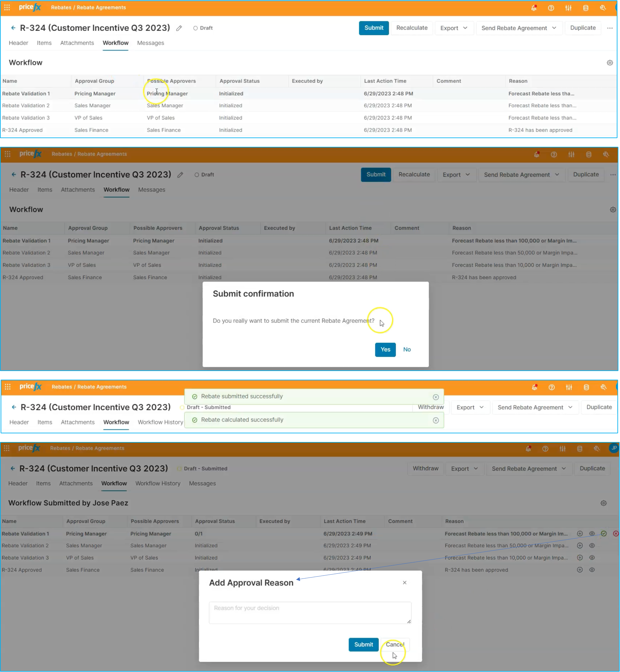Click the plus icon on Rebate Validation 1 row
Image resolution: width=620 pixels, height=672 pixels.
tap(580, 534)
